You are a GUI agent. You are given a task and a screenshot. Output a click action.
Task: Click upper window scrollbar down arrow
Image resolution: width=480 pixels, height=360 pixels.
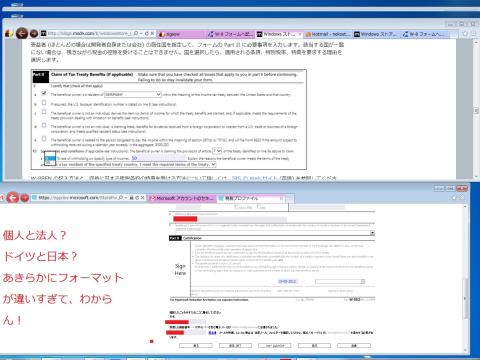point(476,176)
